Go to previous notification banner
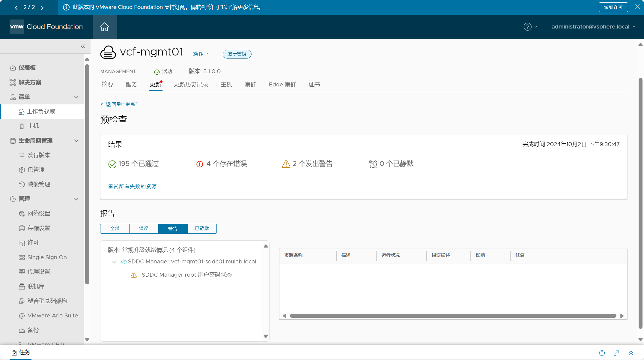644x360 pixels. click(x=16, y=7)
